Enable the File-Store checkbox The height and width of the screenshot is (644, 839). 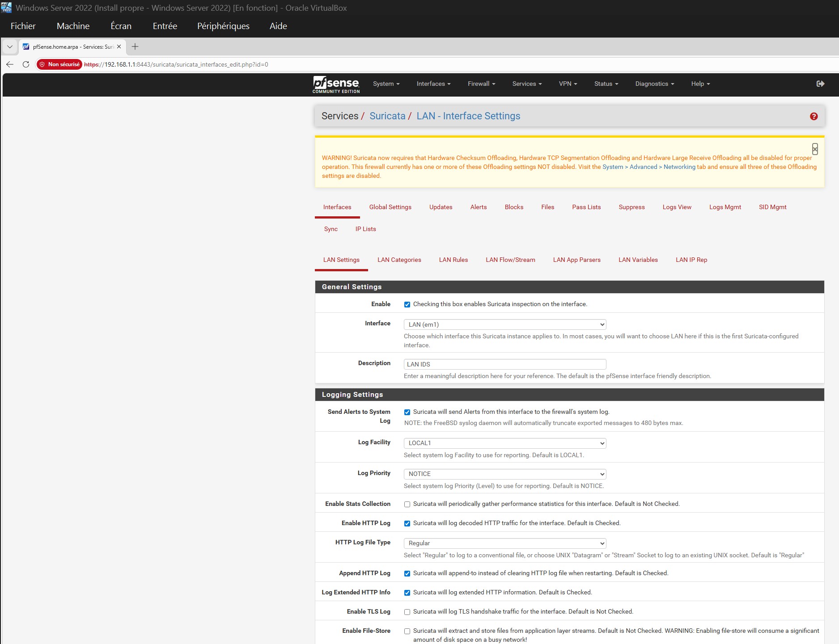407,631
